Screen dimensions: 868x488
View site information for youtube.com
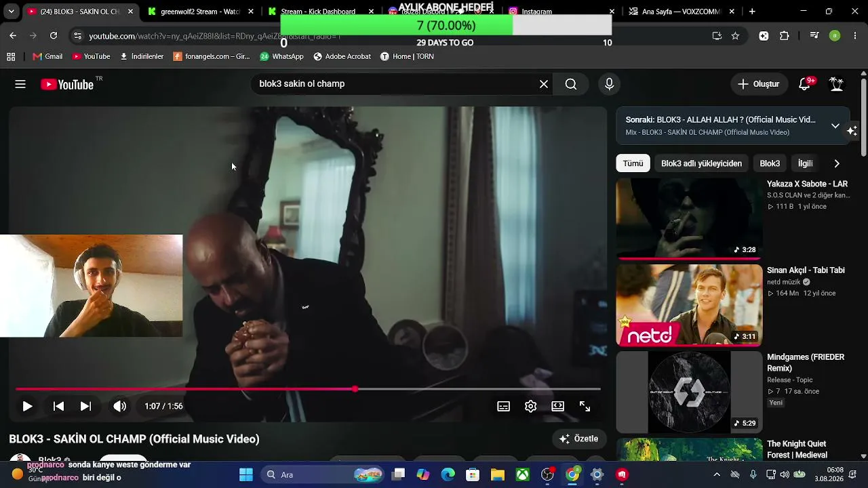click(x=77, y=36)
